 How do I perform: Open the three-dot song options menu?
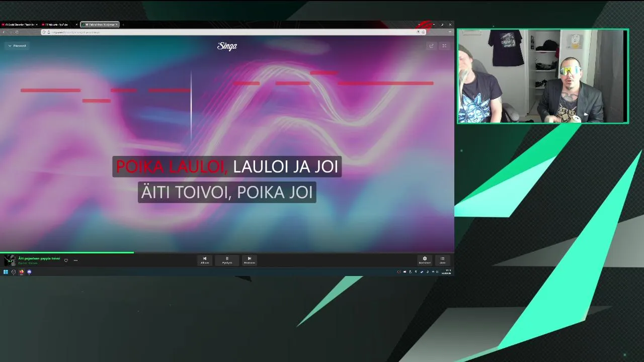[x=75, y=260]
